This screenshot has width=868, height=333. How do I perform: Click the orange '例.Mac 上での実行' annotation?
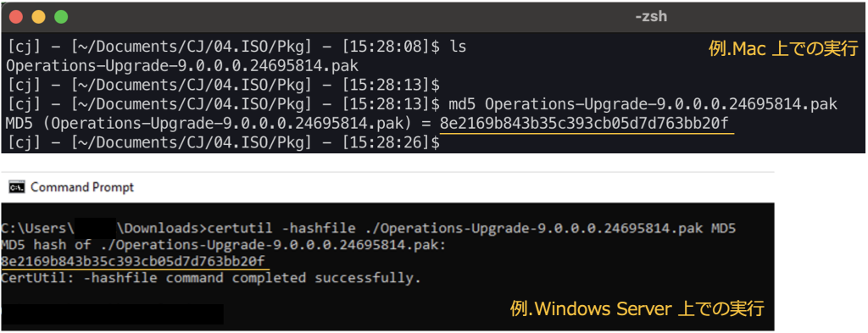click(782, 50)
